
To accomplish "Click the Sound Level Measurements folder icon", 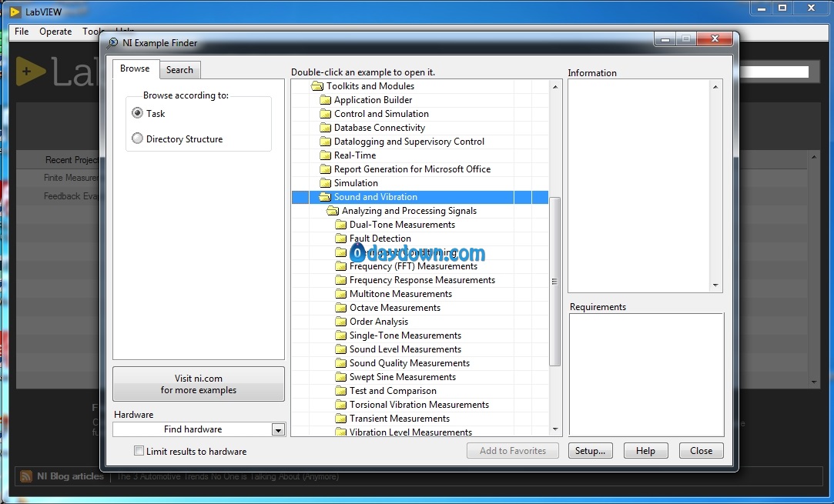I will 340,349.
